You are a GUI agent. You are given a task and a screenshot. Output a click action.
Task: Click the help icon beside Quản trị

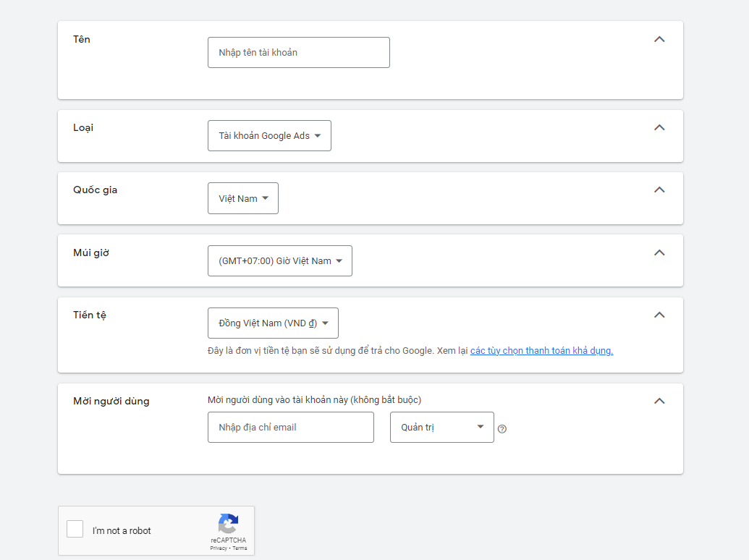[502, 429]
